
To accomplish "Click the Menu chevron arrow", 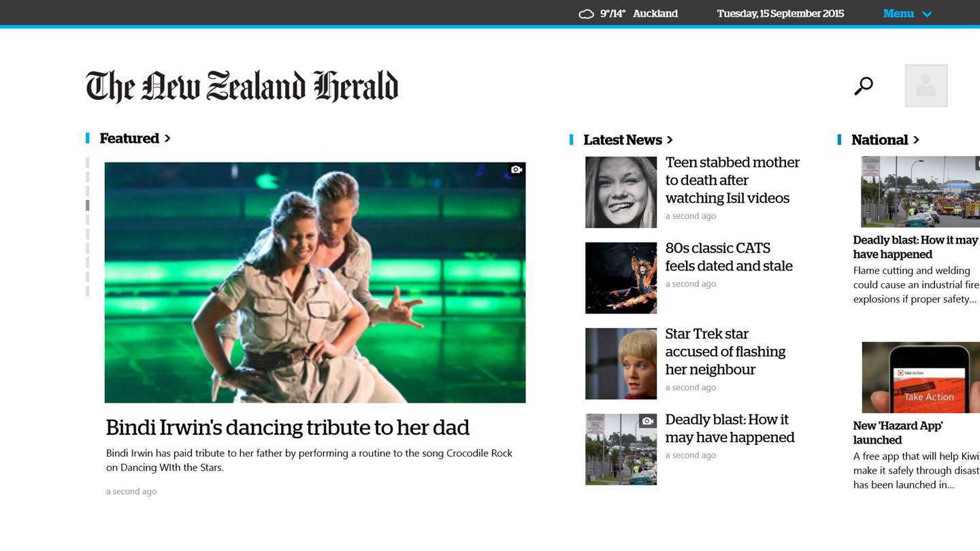I will click(x=926, y=14).
